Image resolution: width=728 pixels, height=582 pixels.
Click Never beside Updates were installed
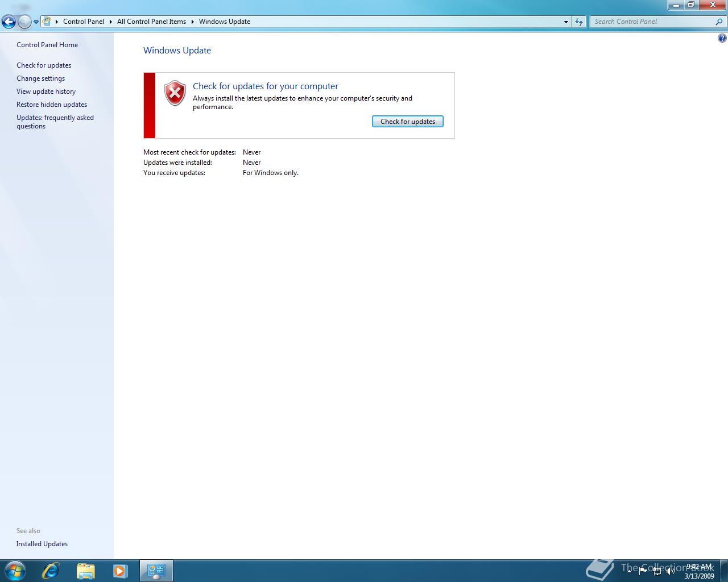click(x=252, y=163)
